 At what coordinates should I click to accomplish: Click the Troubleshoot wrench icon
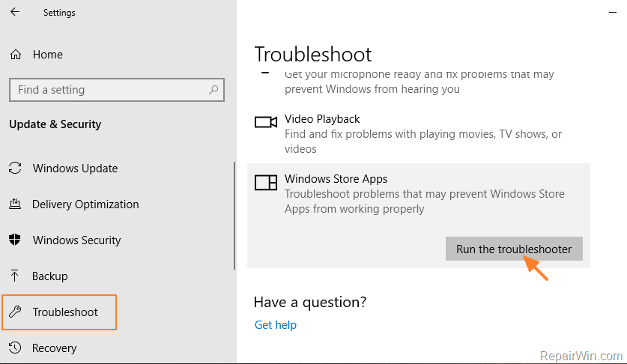(x=15, y=312)
